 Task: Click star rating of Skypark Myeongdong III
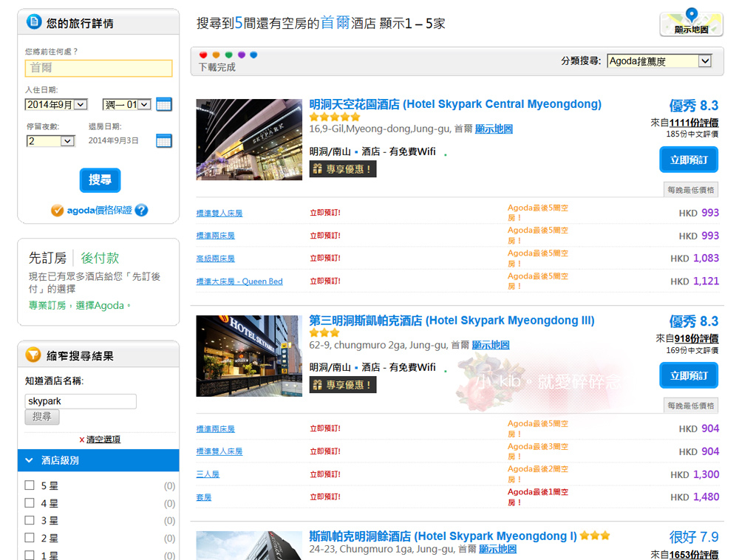click(x=324, y=332)
